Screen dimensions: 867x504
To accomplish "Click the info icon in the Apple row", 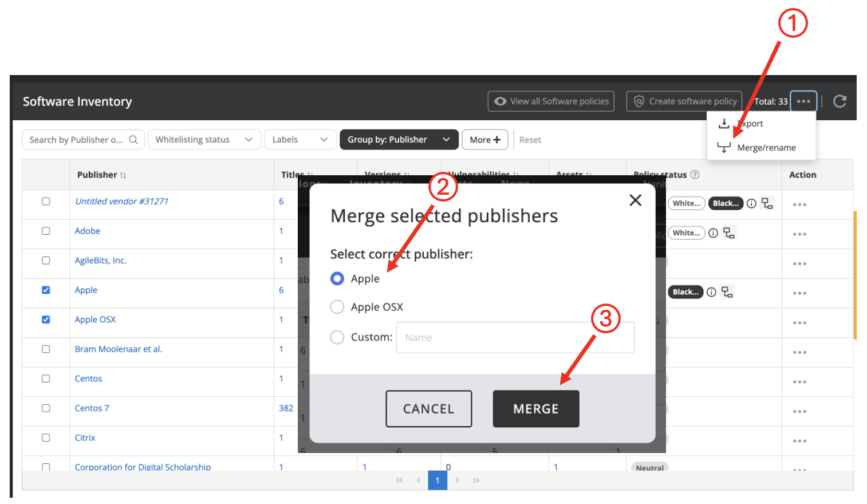I will (711, 292).
